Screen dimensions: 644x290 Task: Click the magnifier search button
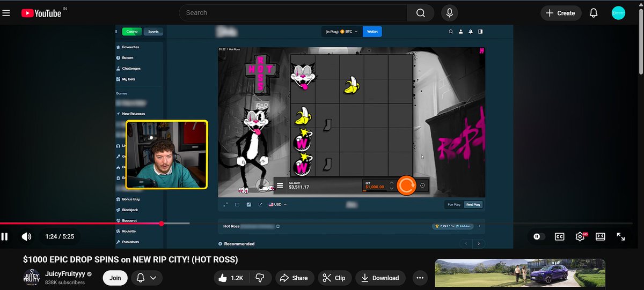[x=421, y=13]
